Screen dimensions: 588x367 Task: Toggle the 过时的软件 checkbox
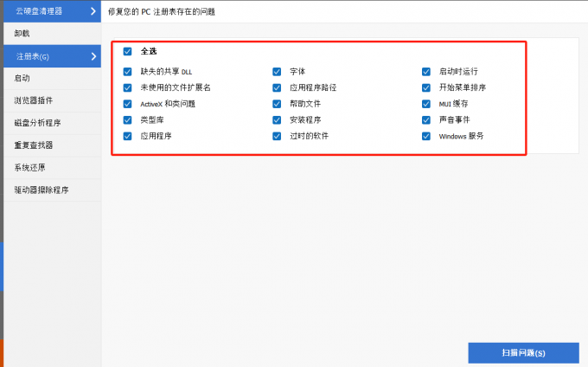(x=277, y=136)
